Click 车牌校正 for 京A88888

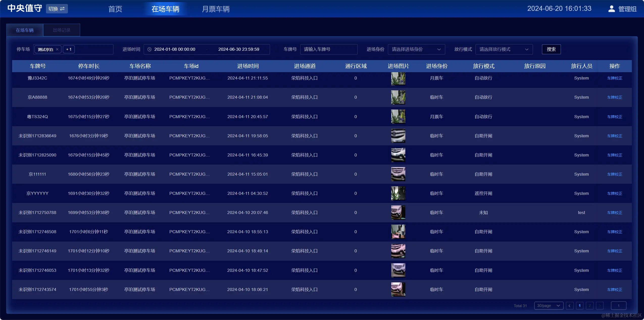pos(614,97)
